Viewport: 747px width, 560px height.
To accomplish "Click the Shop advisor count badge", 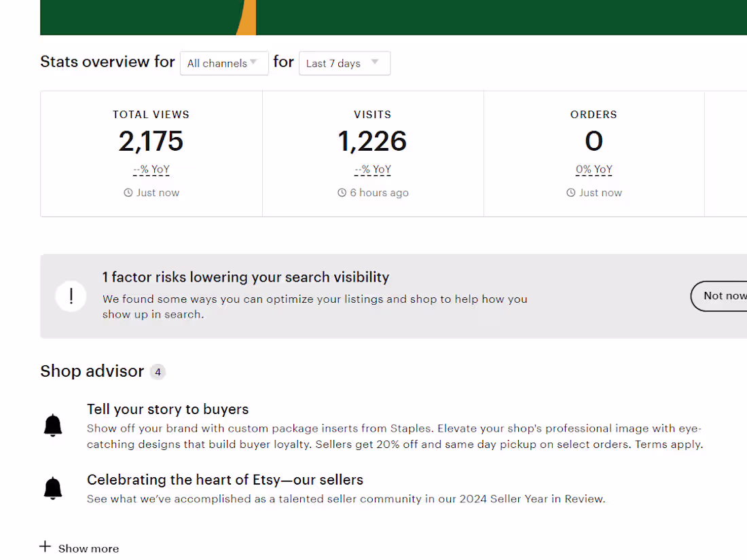I will [x=158, y=372].
